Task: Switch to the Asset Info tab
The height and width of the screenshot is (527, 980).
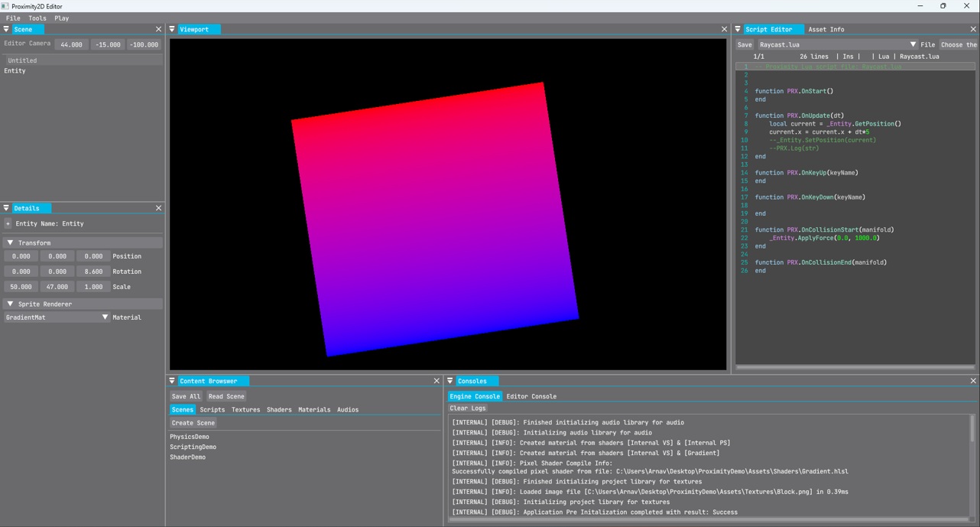Action: [826, 29]
